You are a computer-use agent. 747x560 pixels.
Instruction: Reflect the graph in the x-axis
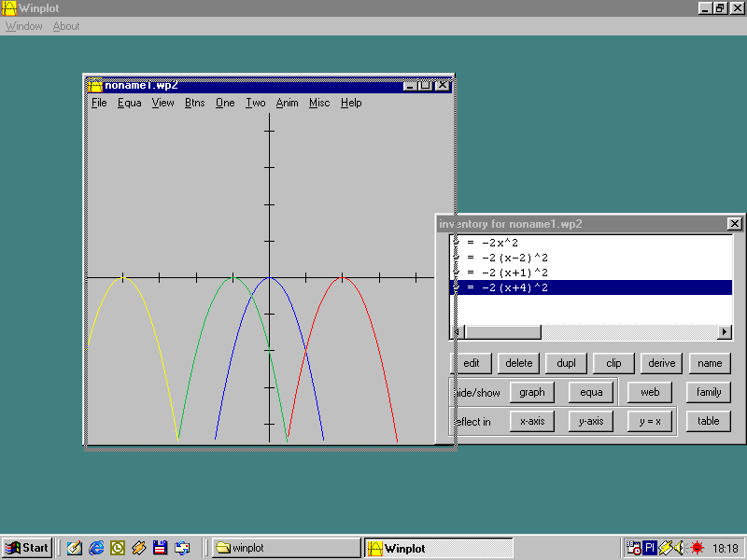[531, 421]
